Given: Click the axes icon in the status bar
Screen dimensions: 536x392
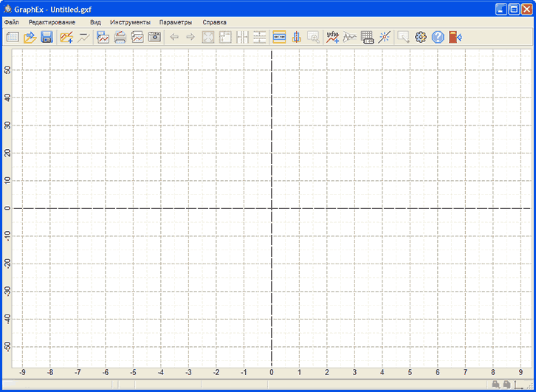Looking at the screenshot, I should point(519,385).
